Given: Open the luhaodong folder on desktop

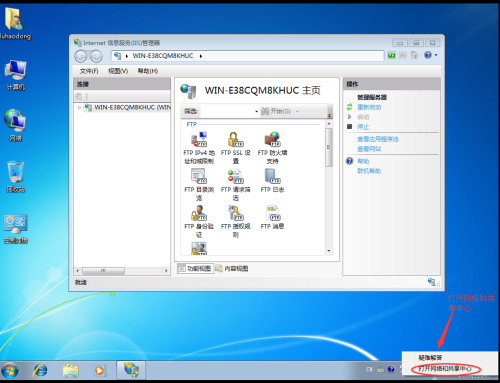Looking at the screenshot, I should coord(15,24).
